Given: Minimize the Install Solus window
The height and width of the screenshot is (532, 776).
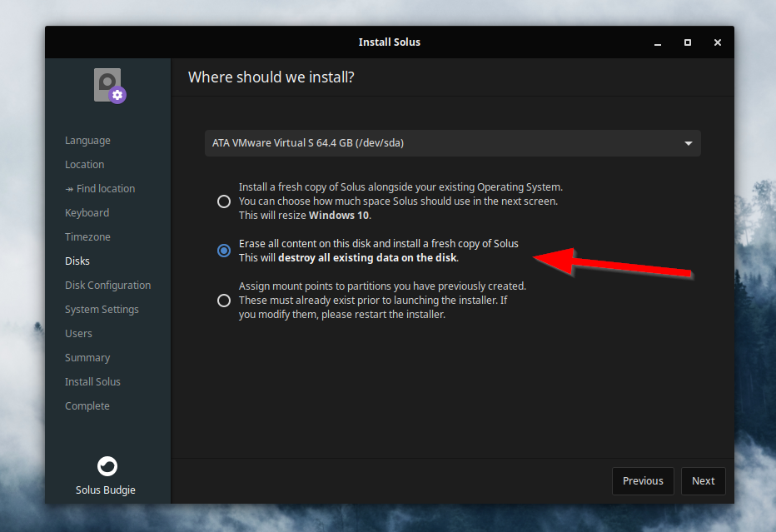Looking at the screenshot, I should 658,43.
